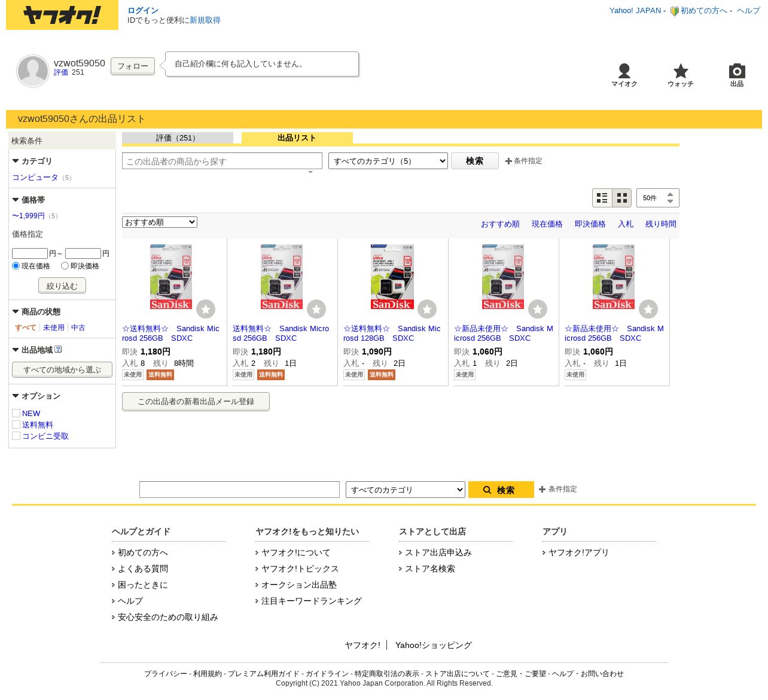The width and height of the screenshot is (768, 700).
Task: Add the last 1,060円 残り1日 listing to watchlist
Action: pyautogui.click(x=648, y=309)
